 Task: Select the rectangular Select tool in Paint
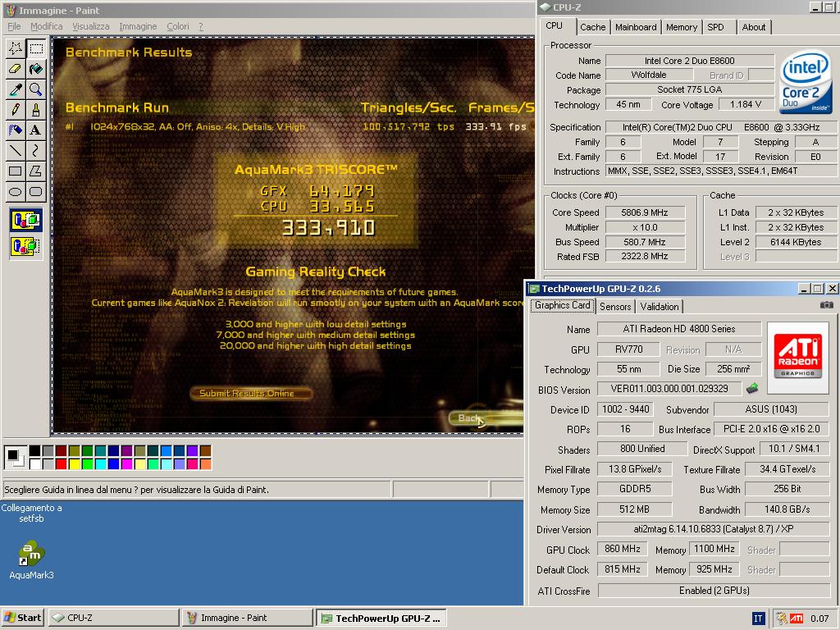(36, 48)
